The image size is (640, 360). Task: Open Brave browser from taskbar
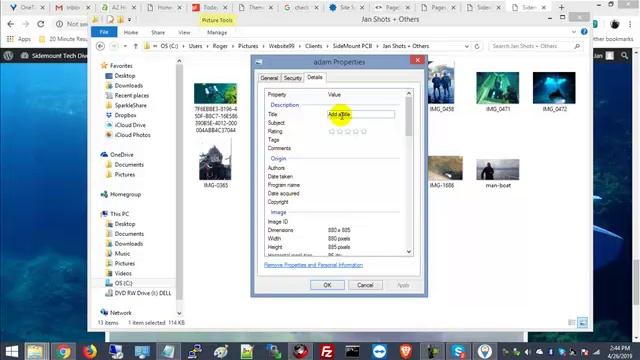[x=406, y=351]
